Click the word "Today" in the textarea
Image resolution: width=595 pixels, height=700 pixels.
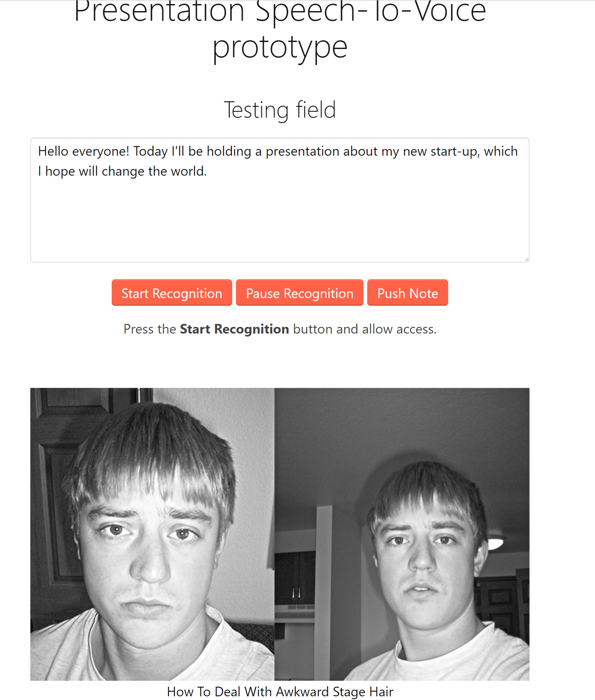[151, 152]
